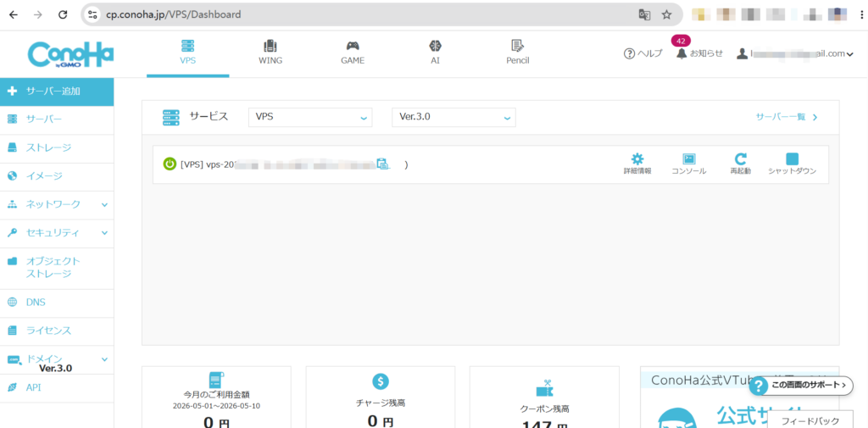Click the フィードバック button
The image size is (868, 428).
click(810, 421)
